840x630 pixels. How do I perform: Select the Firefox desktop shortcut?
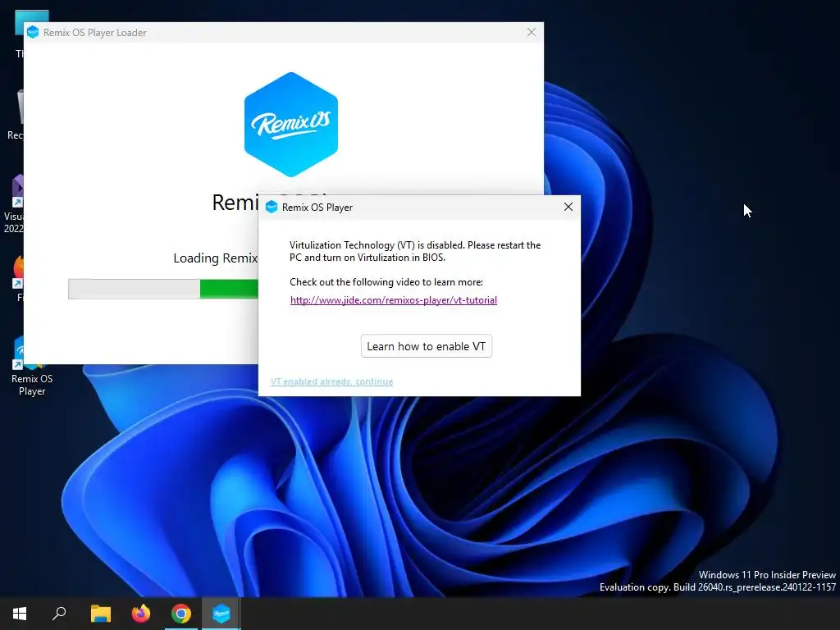pyautogui.click(x=19, y=279)
